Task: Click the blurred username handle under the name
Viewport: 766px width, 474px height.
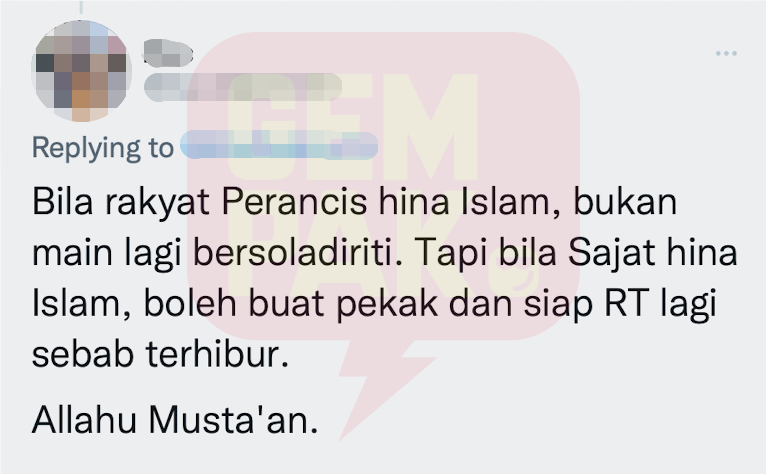Action: (242, 87)
